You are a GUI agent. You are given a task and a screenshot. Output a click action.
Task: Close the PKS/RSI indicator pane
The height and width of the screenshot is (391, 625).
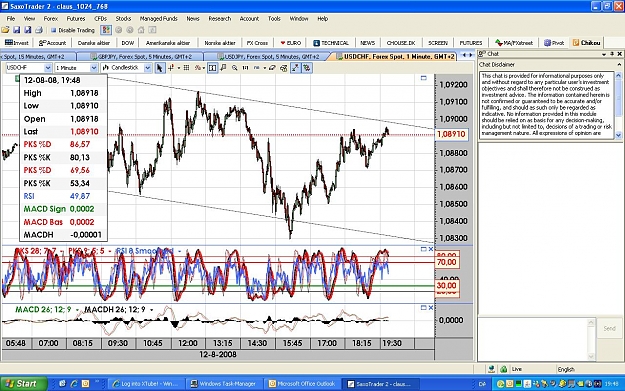pyautogui.click(x=430, y=249)
